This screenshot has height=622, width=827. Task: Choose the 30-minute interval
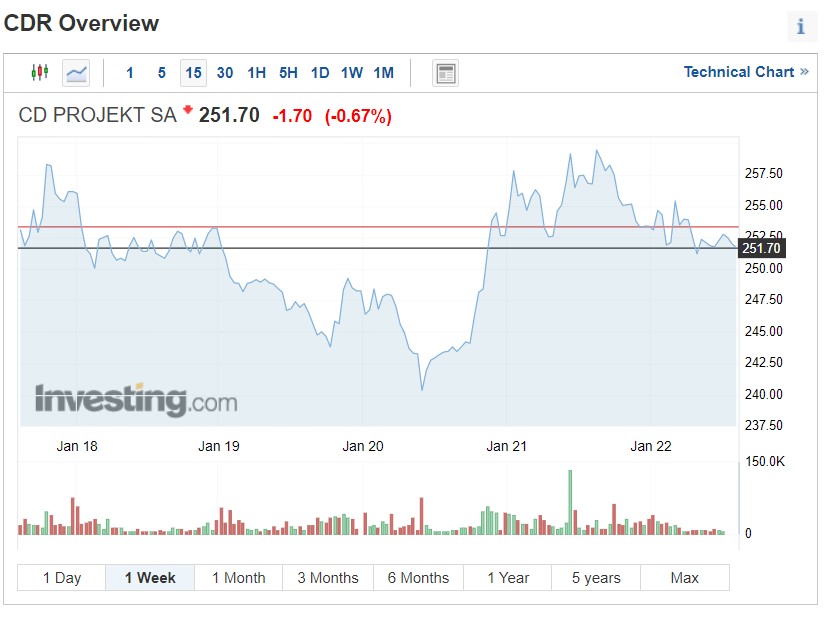[x=225, y=73]
